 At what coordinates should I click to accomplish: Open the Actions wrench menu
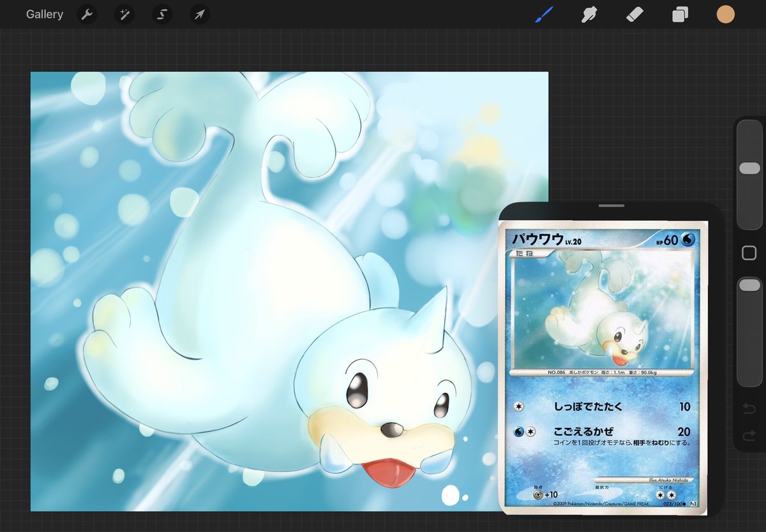point(87,14)
